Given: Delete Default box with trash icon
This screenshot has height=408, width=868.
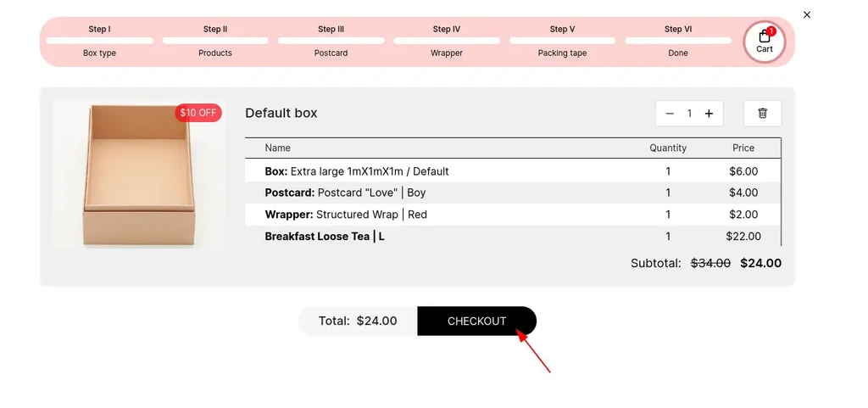Looking at the screenshot, I should pos(762,114).
